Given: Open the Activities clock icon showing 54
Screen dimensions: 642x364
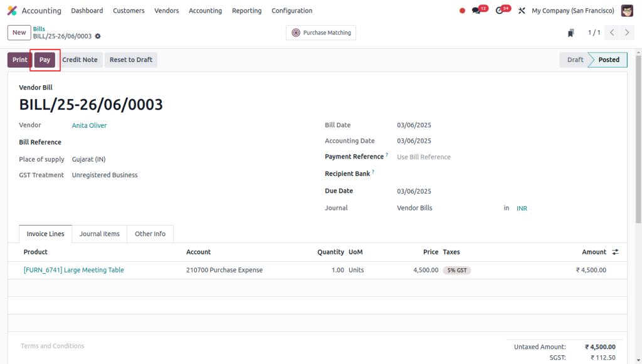Looking at the screenshot, I should 500,10.
